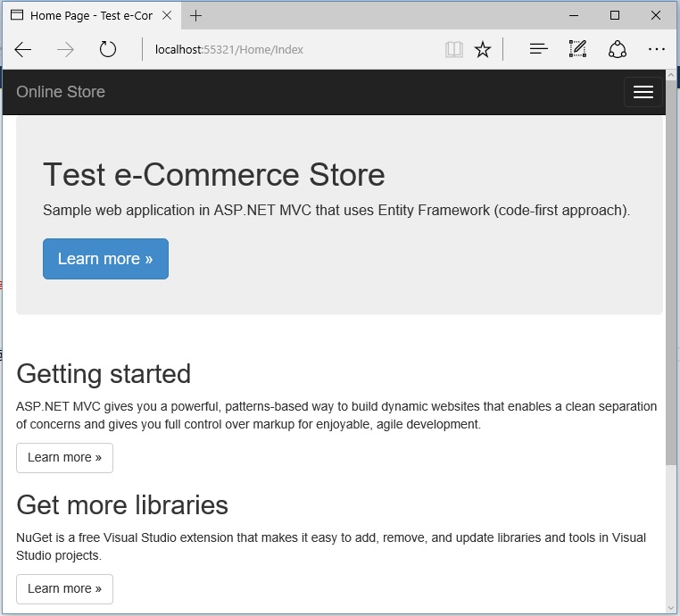Go back to the previous page
The image size is (680, 616).
[x=22, y=49]
